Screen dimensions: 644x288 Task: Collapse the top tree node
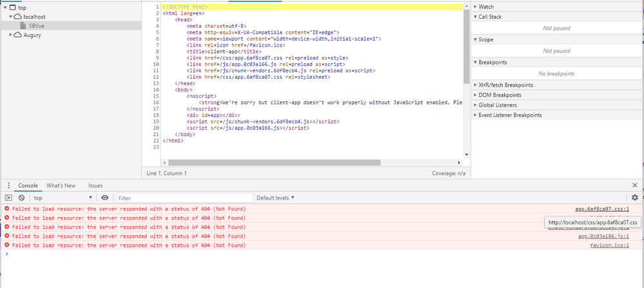(6, 8)
